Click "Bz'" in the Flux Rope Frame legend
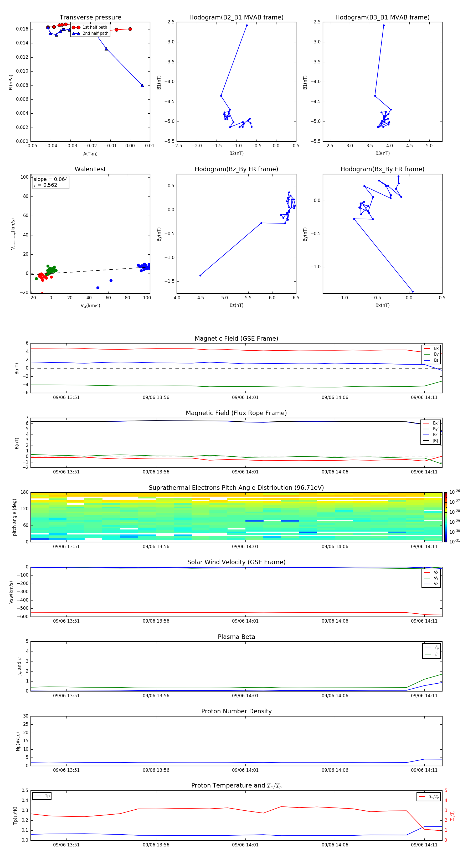The height and width of the screenshot is (868, 473). [x=436, y=435]
